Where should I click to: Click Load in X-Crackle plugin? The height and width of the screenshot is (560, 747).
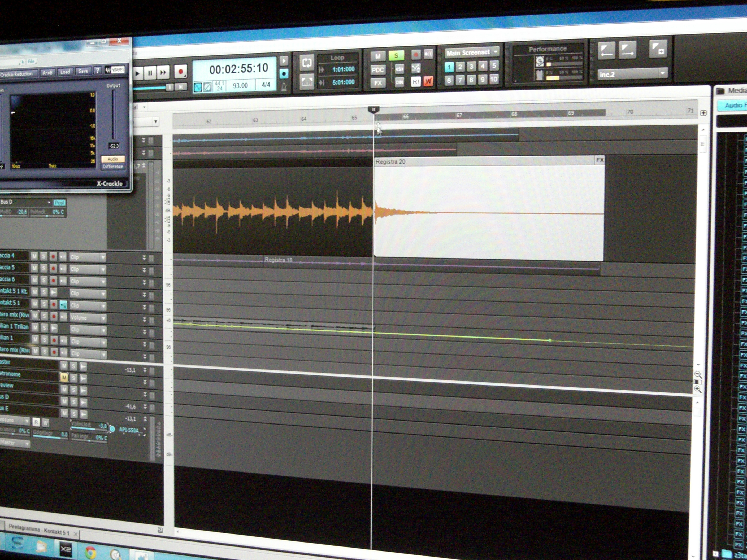click(65, 72)
